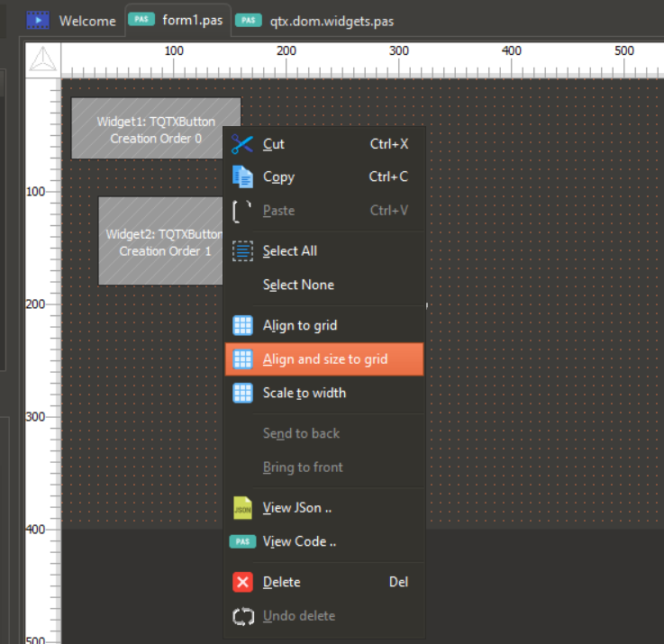Image resolution: width=664 pixels, height=644 pixels.
Task: Activate the form1.pas tab
Action: click(x=191, y=20)
